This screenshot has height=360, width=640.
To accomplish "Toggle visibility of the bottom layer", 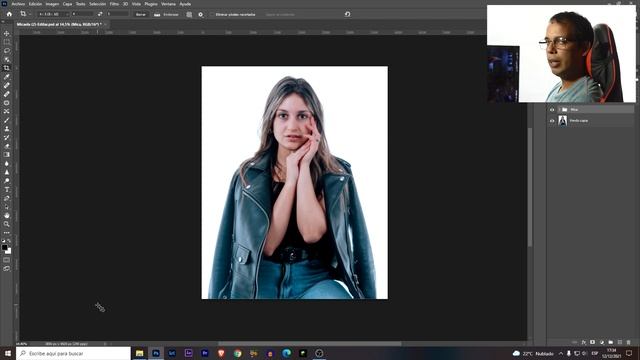I will pyautogui.click(x=552, y=121).
